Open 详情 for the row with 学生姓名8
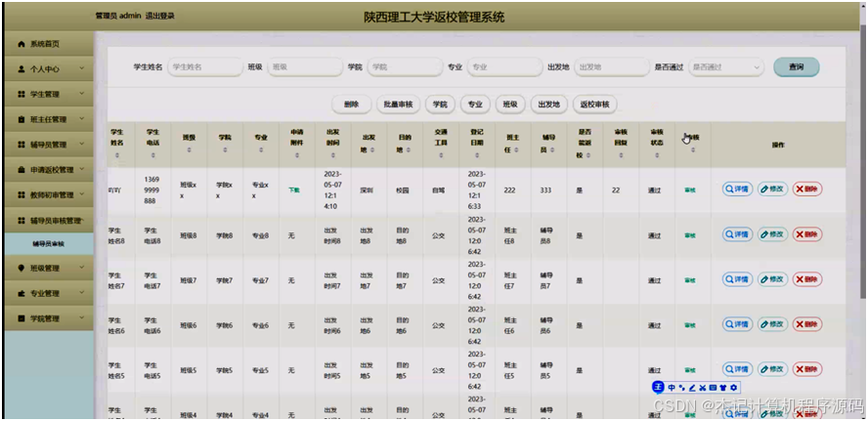Image resolution: width=868 pixels, height=421 pixels. (737, 234)
